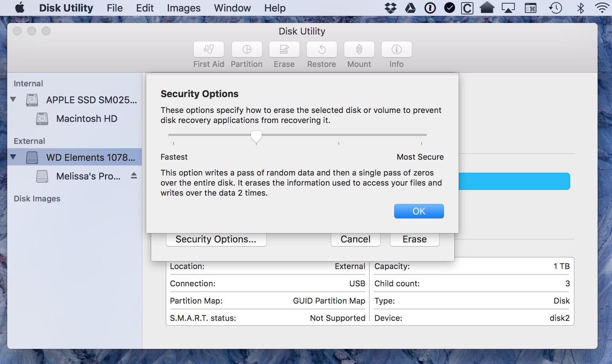The height and width of the screenshot is (364, 612).
Task: Open the Window menu
Action: click(232, 8)
